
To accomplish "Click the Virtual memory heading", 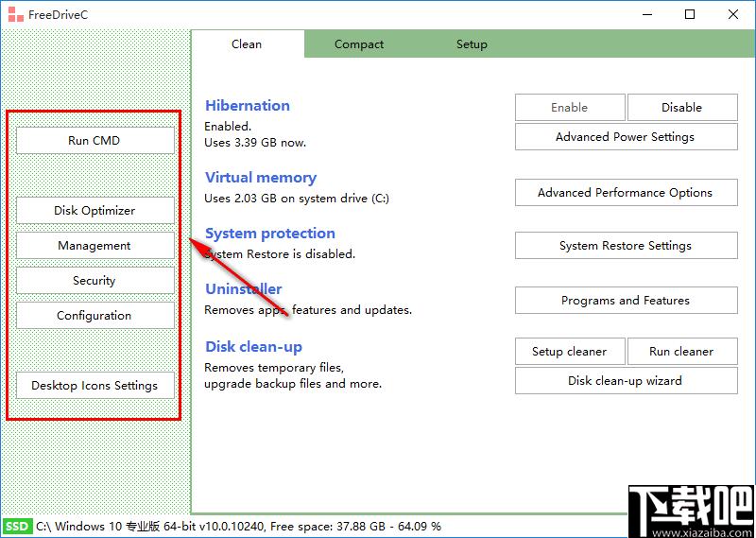I will tap(261, 178).
